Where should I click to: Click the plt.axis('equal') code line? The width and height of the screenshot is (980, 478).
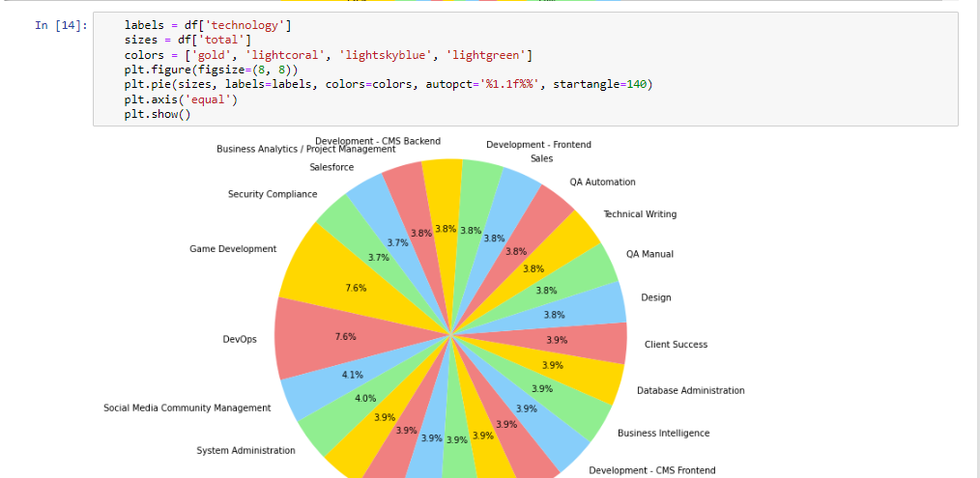[x=182, y=99]
